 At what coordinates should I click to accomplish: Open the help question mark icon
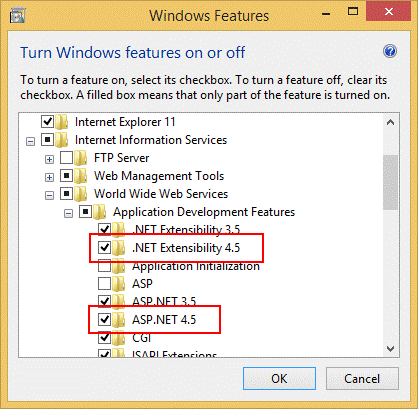[x=390, y=51]
